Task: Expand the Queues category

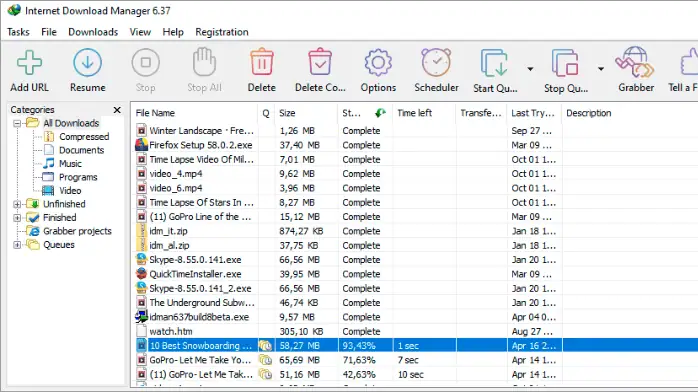Action: (17, 245)
